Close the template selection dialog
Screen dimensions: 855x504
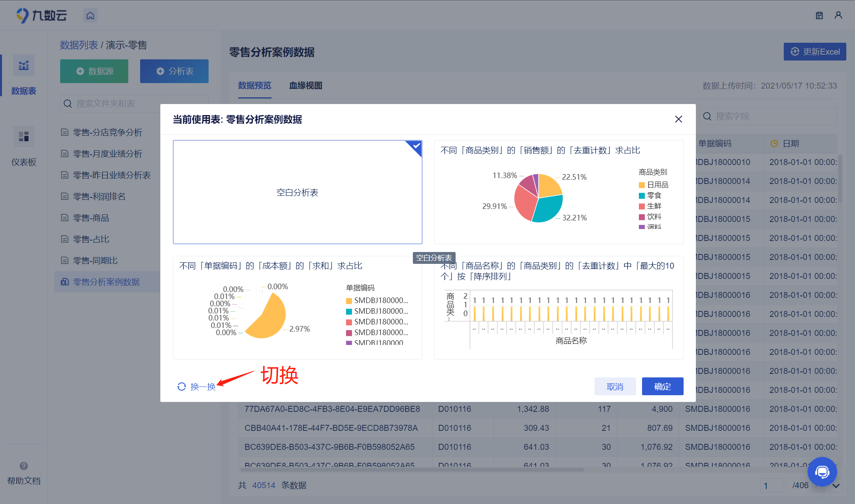click(678, 119)
